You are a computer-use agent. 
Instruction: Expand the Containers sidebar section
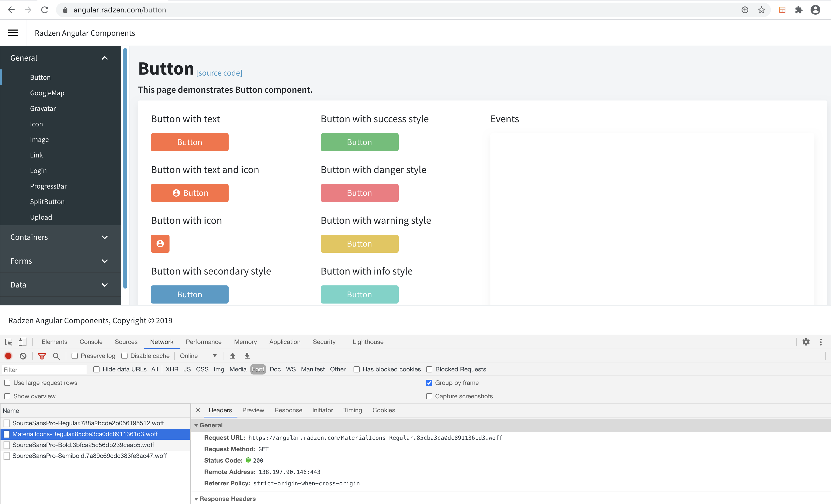pyautogui.click(x=61, y=237)
